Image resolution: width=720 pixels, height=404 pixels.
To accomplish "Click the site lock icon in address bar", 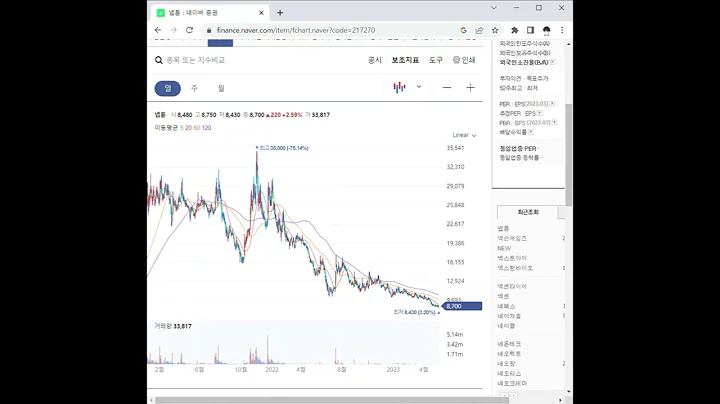I will coord(209,30).
